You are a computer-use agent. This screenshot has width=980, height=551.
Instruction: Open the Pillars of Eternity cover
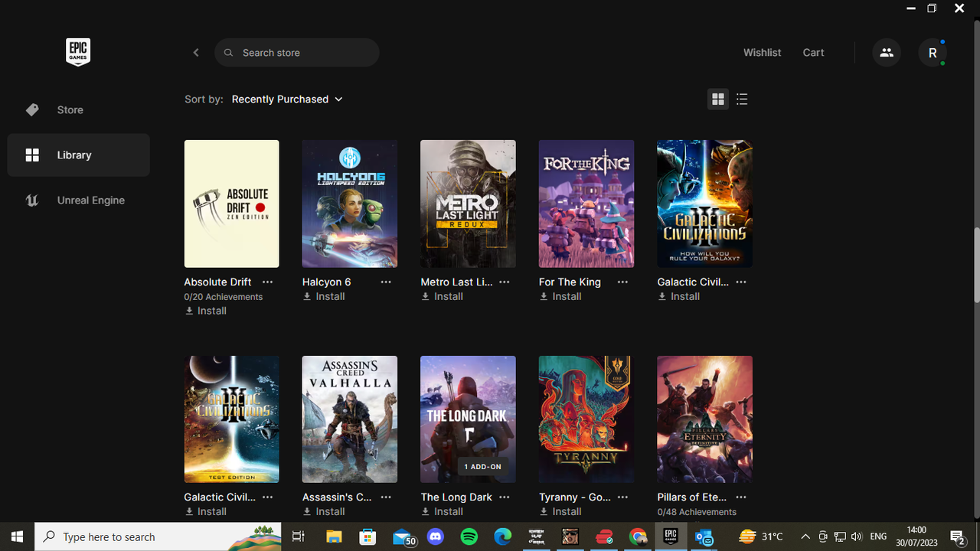(704, 419)
